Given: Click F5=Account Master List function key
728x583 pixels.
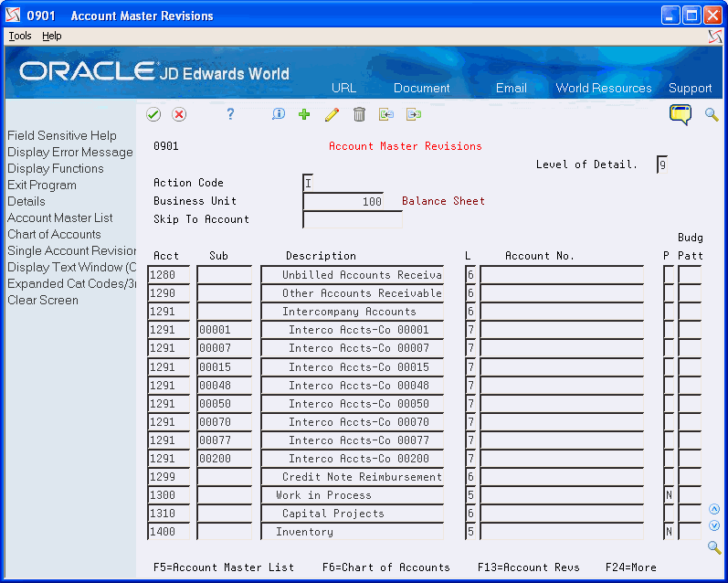Looking at the screenshot, I should [x=224, y=567].
